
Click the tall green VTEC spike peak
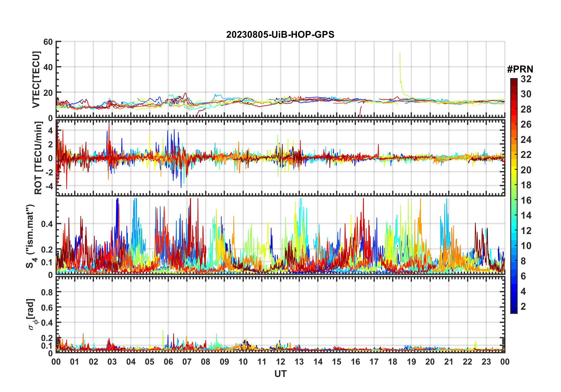pos(400,54)
